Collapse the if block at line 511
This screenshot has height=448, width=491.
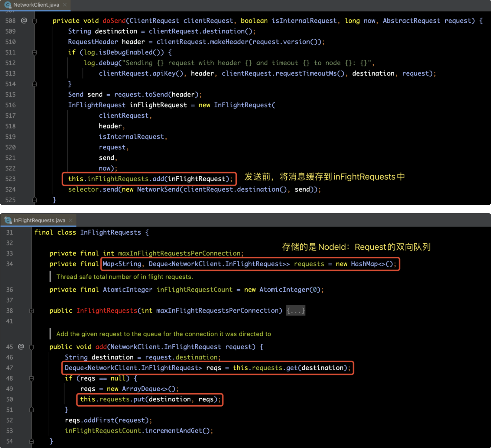34,53
